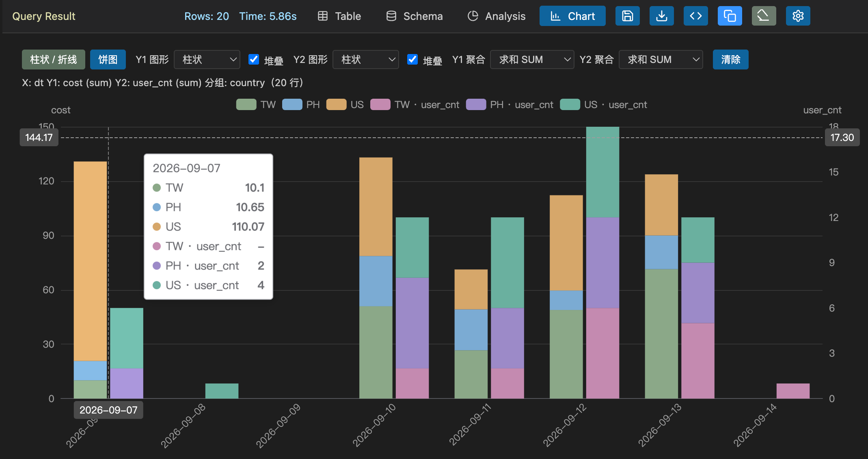Open the Y2 聚合 SUM dropdown

pos(661,60)
